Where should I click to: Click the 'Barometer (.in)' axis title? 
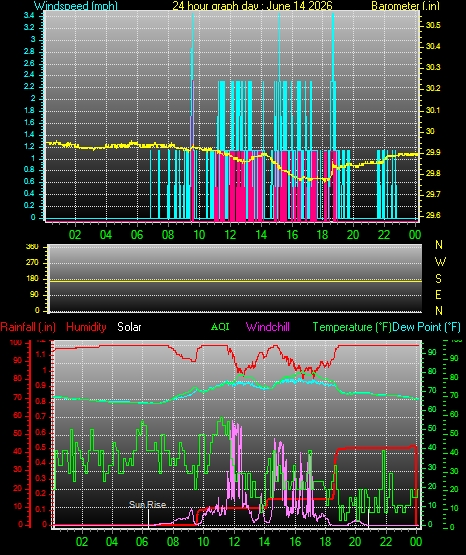click(x=405, y=6)
